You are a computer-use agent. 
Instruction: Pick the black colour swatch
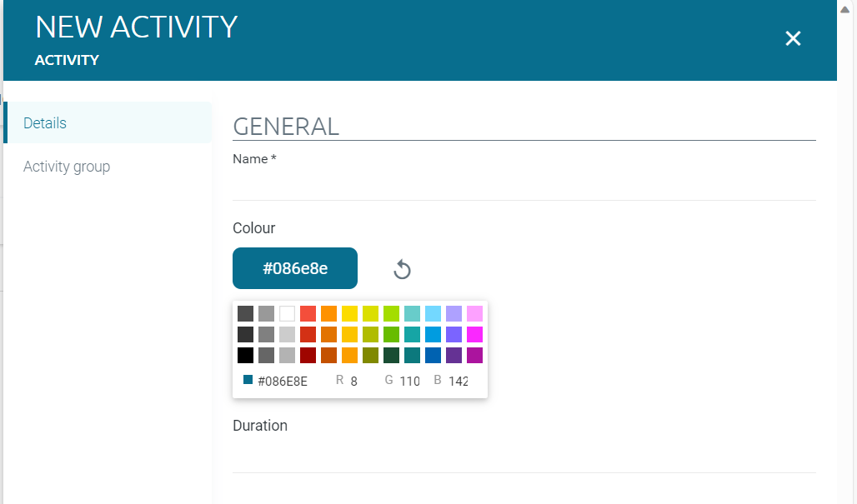click(245, 355)
